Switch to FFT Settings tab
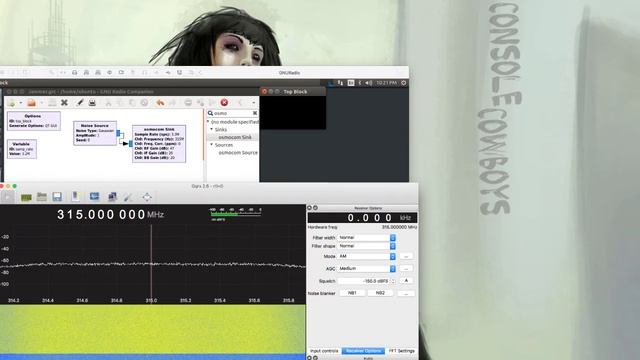Viewport: 640px width, 360px height. pos(401,351)
